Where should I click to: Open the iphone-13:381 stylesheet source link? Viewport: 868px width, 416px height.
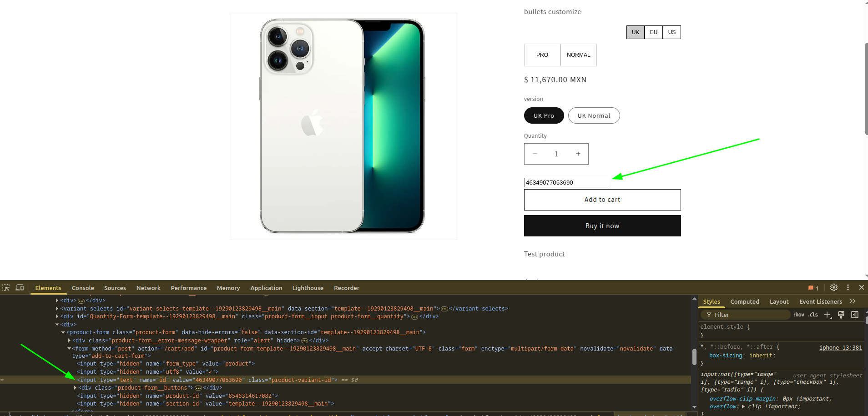tap(841, 348)
